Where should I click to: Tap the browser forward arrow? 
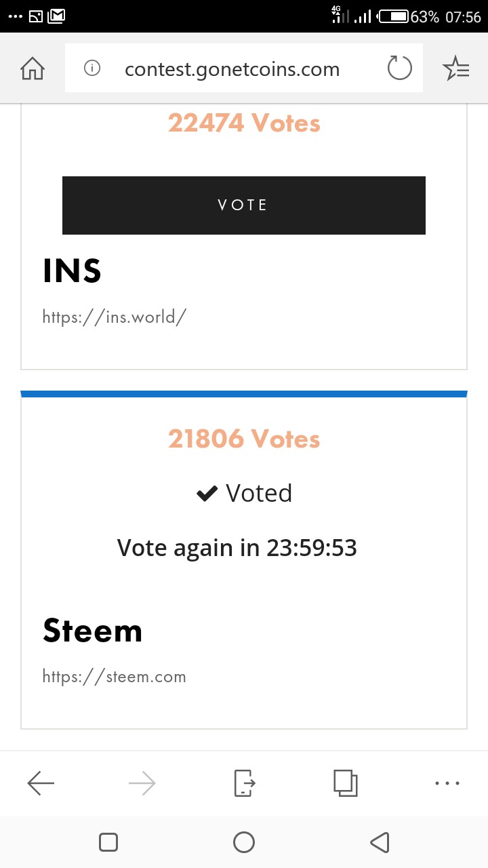(142, 784)
